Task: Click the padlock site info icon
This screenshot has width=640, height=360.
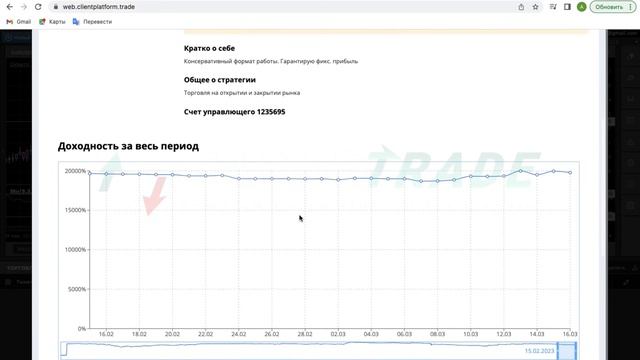Action: [56, 7]
